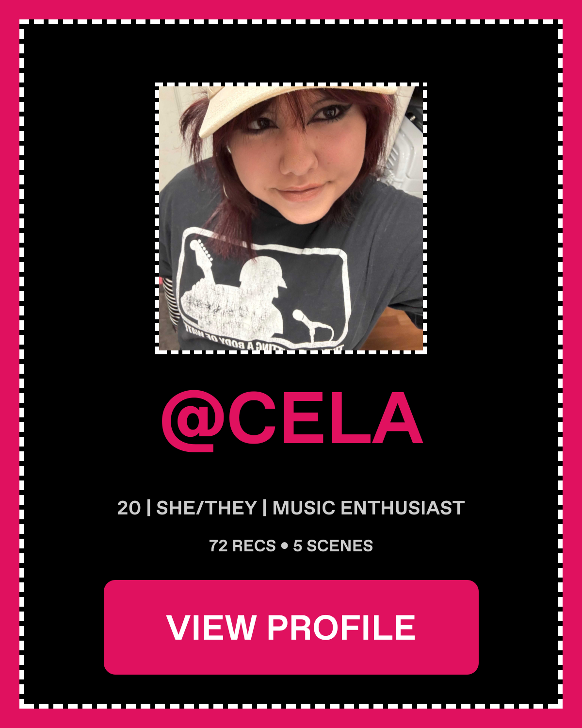Open the @CELA profile photo
This screenshot has height=728, width=582.
[x=291, y=218]
